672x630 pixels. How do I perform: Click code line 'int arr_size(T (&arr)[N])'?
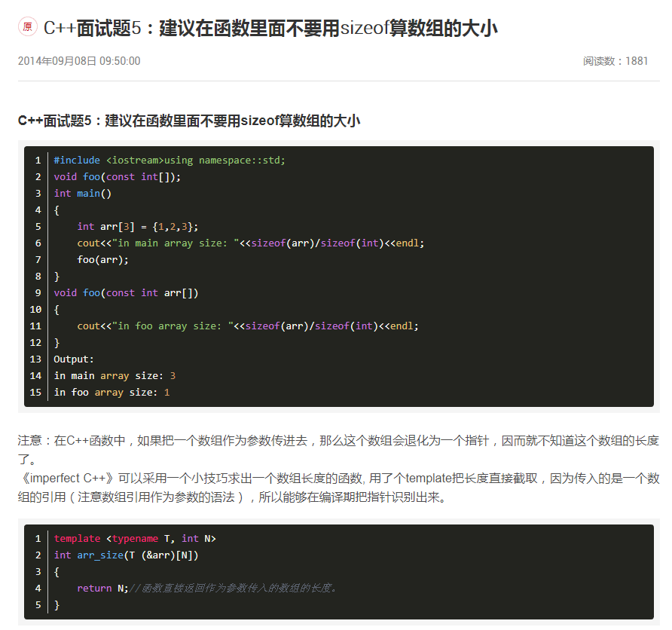point(126,555)
